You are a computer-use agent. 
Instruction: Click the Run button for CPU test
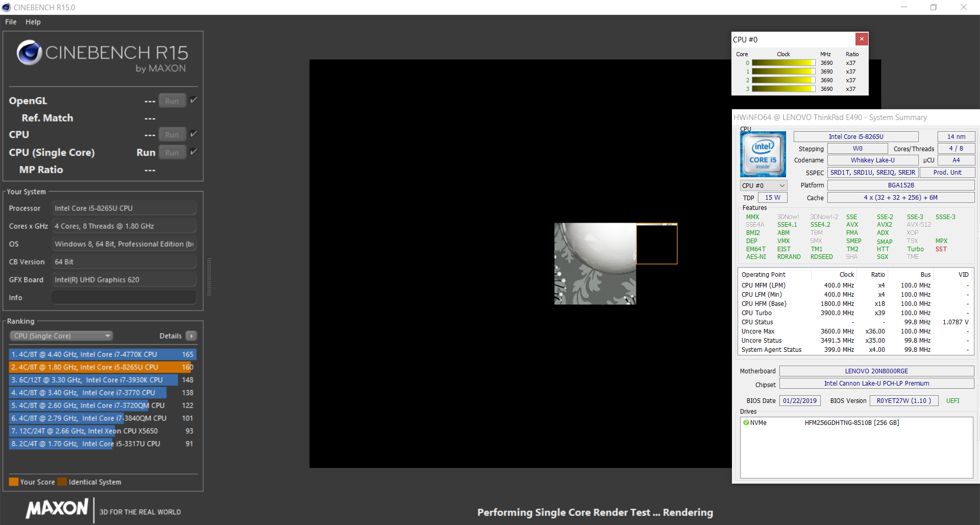[172, 135]
